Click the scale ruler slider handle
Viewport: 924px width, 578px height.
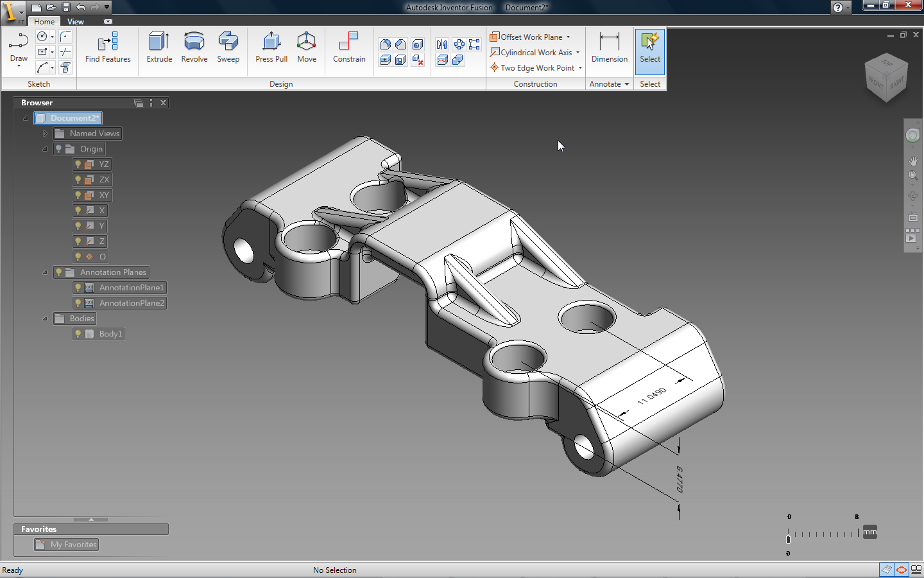click(788, 539)
